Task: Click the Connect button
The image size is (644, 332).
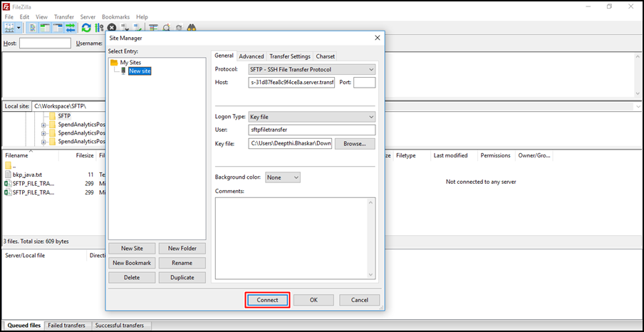Action: click(x=267, y=300)
